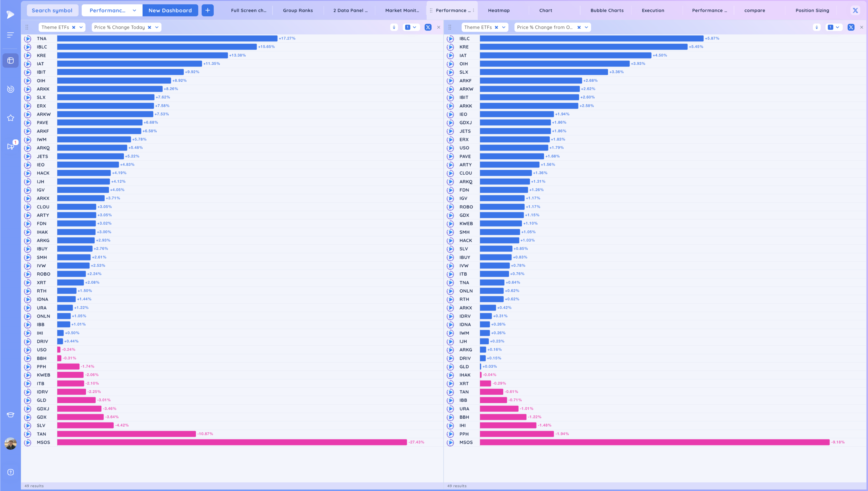Select the dashboard layout icon in sidebar
This screenshot has height=491, width=868.
coord(10,60)
